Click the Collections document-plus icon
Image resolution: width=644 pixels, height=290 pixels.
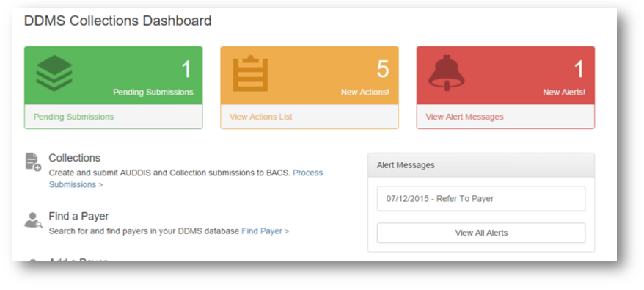coord(33,162)
